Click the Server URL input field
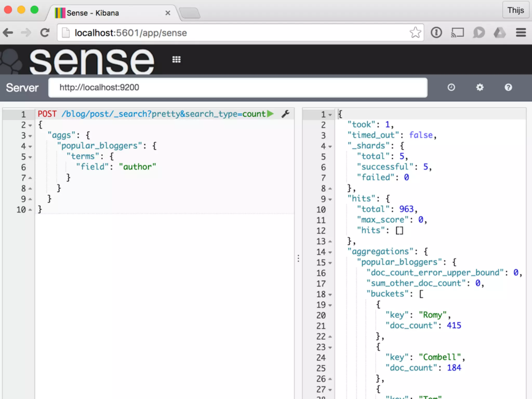 [x=238, y=88]
